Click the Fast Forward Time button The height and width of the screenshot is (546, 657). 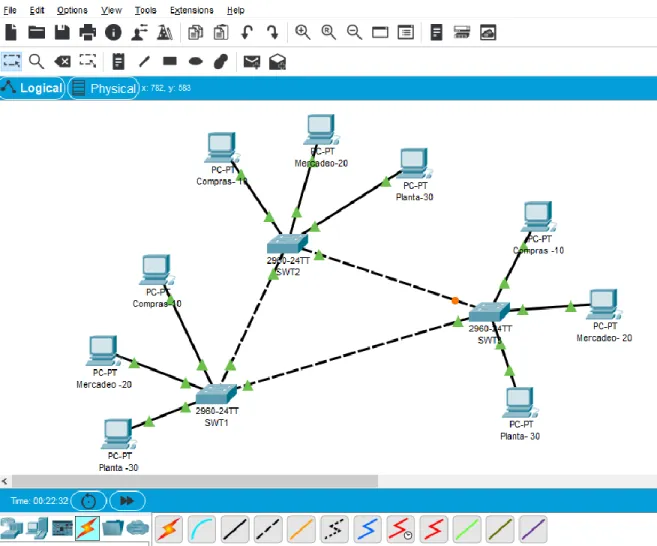[127, 501]
